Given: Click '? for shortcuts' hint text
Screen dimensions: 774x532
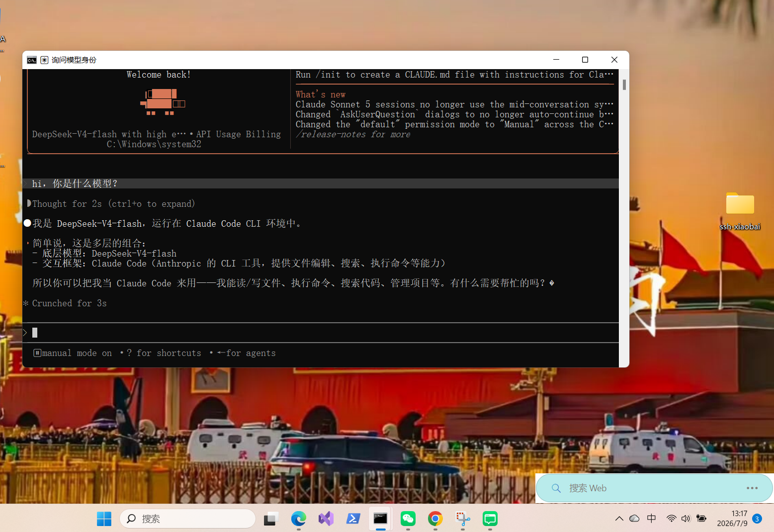Looking at the screenshot, I should pos(164,353).
